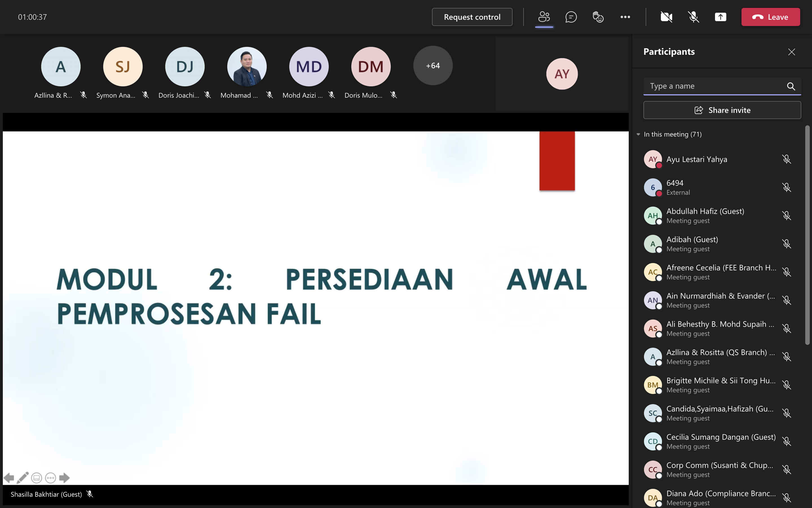Select the Mohd Azizi MD avatar
Viewport: 812px width, 508px height.
pos(309,67)
